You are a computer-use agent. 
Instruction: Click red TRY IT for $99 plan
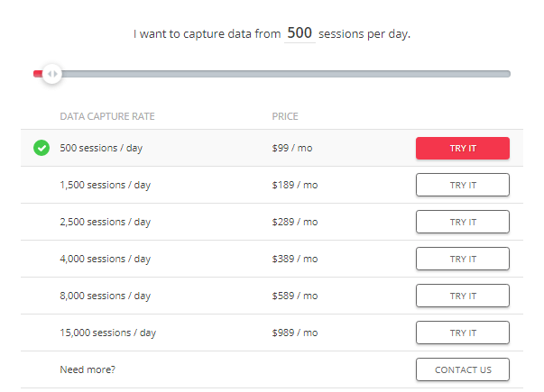click(463, 149)
